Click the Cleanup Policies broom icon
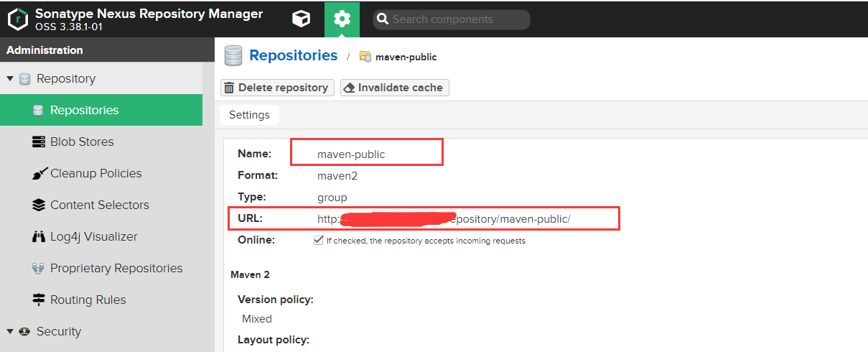Viewport: 868px width, 352px height. click(39, 173)
